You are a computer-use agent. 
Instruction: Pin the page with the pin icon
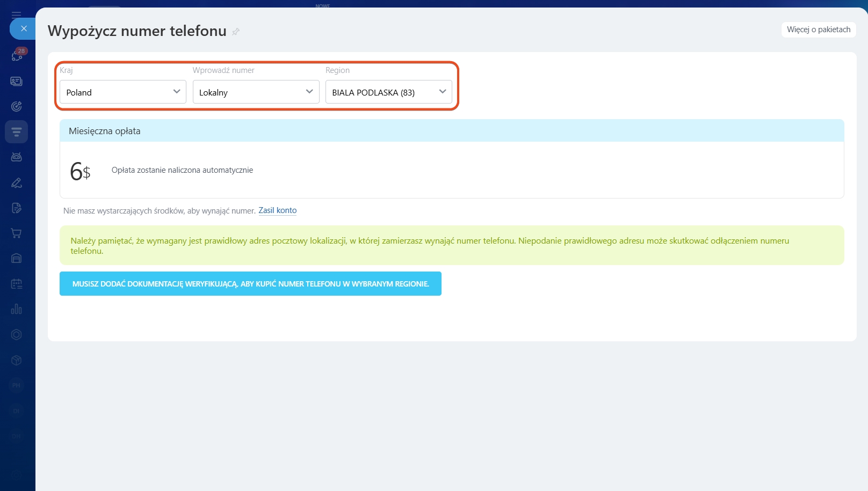(236, 32)
